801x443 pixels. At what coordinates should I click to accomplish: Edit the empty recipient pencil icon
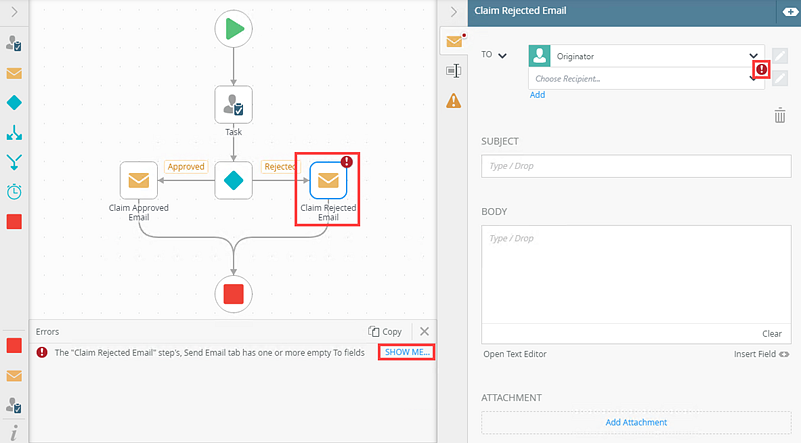[x=780, y=78]
